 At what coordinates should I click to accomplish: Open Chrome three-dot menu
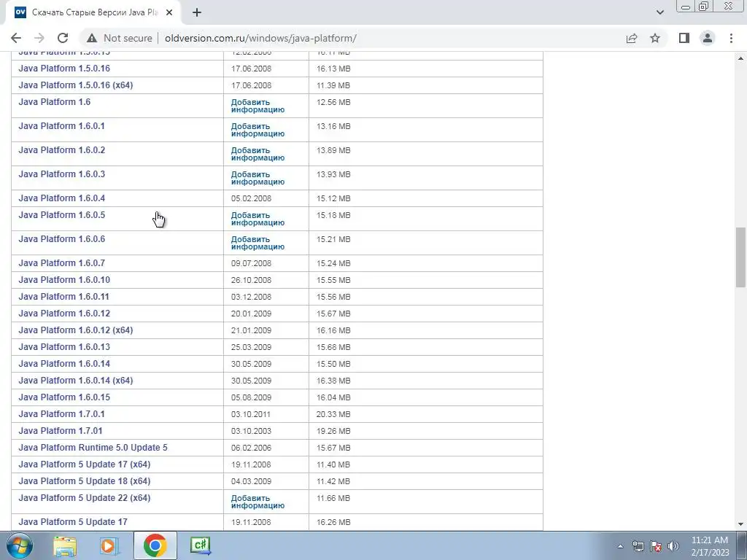731,38
